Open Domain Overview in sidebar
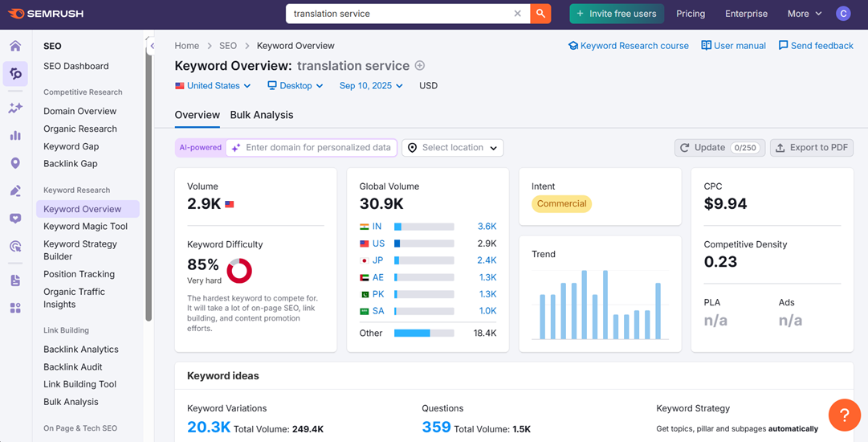 80,112
